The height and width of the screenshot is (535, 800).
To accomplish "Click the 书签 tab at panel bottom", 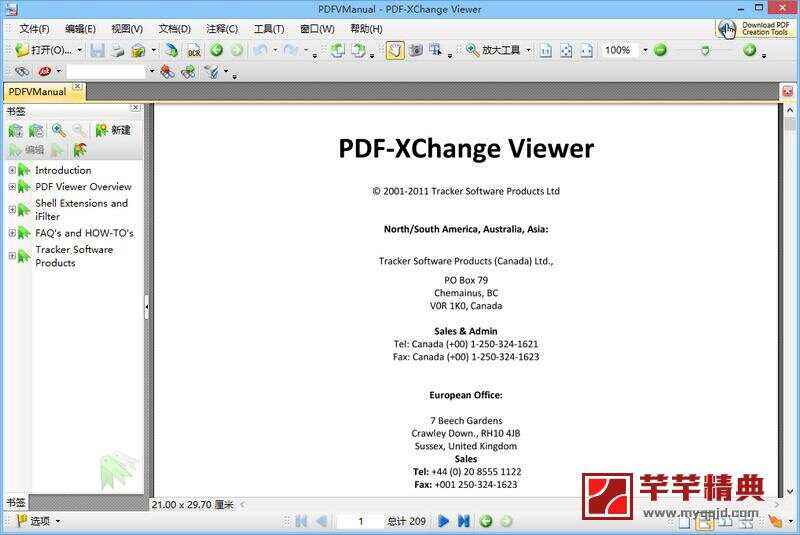I will point(16,502).
